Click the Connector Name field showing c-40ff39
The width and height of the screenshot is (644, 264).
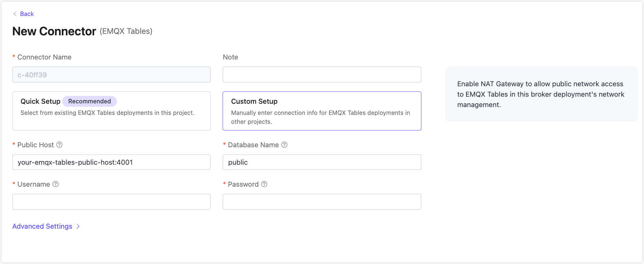[111, 75]
